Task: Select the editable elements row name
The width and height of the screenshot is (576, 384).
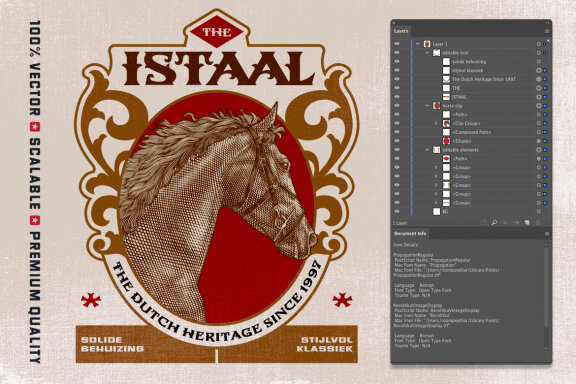Action: [460, 150]
